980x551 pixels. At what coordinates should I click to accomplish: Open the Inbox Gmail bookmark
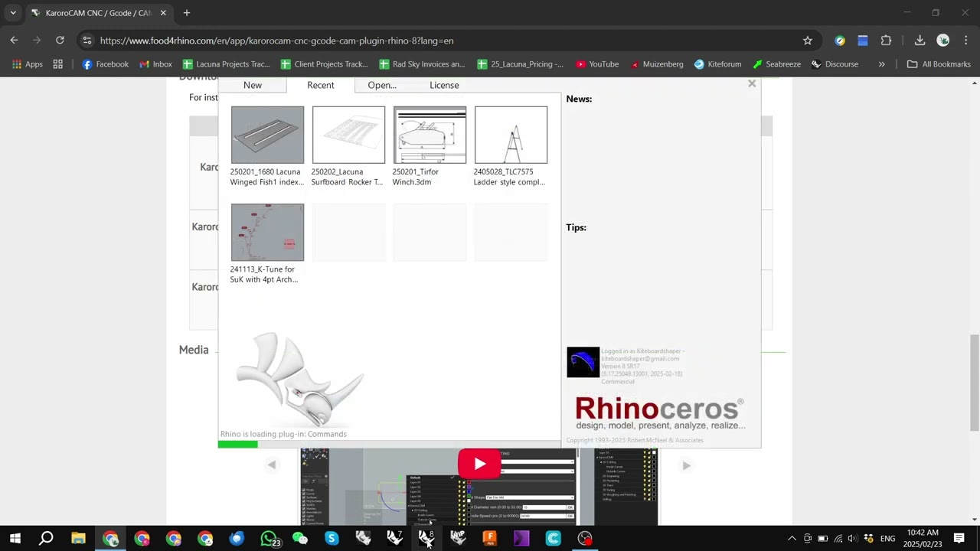[x=155, y=64]
